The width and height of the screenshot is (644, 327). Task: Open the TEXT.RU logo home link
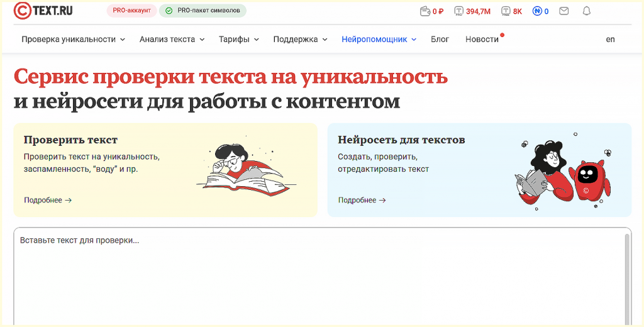(43, 11)
